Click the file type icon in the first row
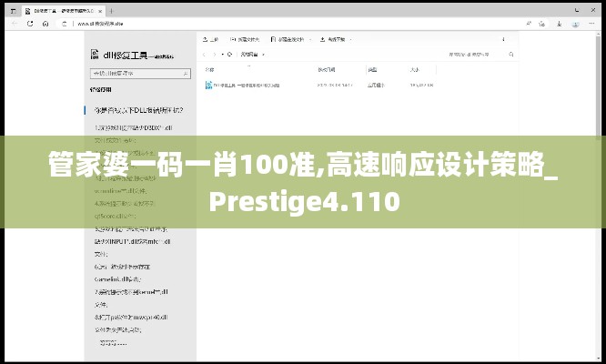 tap(207, 85)
